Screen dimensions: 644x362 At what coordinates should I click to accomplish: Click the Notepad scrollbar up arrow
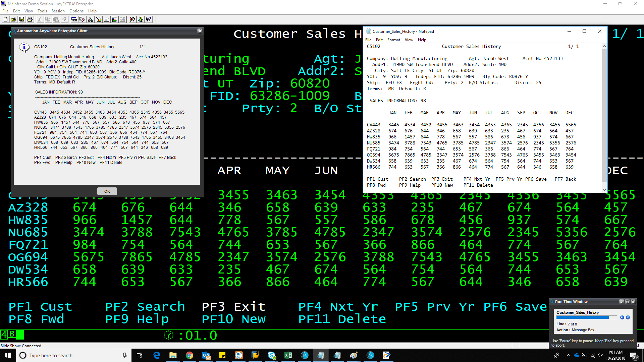[x=604, y=46]
